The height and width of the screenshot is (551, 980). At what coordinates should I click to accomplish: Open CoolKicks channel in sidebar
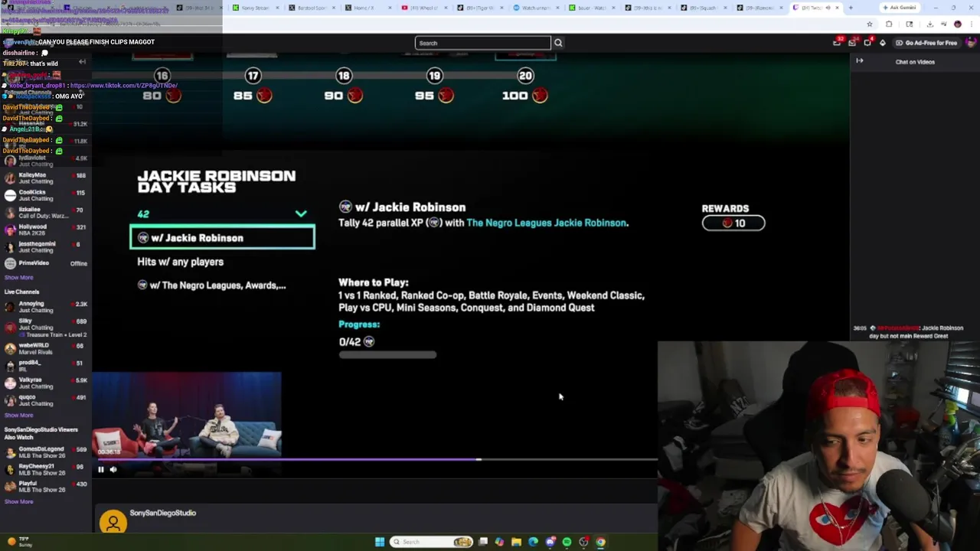point(46,195)
